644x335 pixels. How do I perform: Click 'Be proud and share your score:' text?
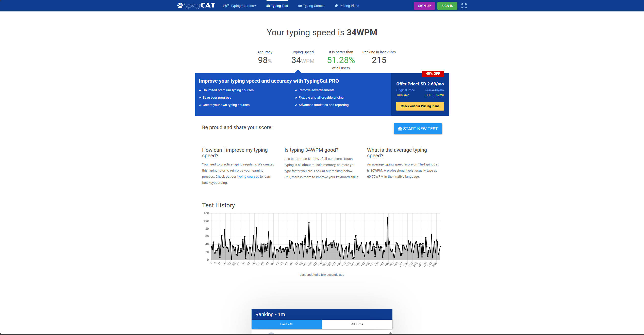point(237,127)
